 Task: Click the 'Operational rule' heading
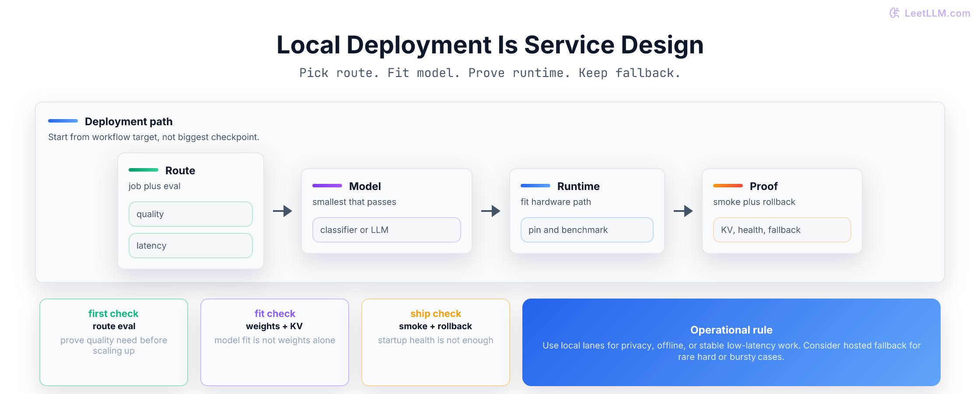[x=731, y=330]
